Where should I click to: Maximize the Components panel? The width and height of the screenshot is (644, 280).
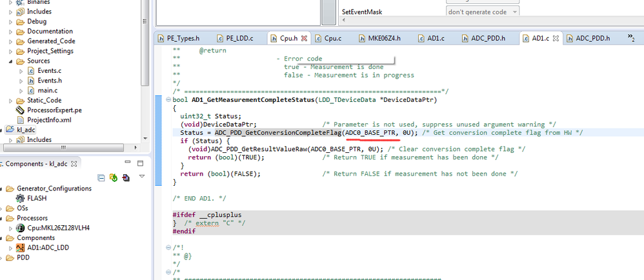140,163
